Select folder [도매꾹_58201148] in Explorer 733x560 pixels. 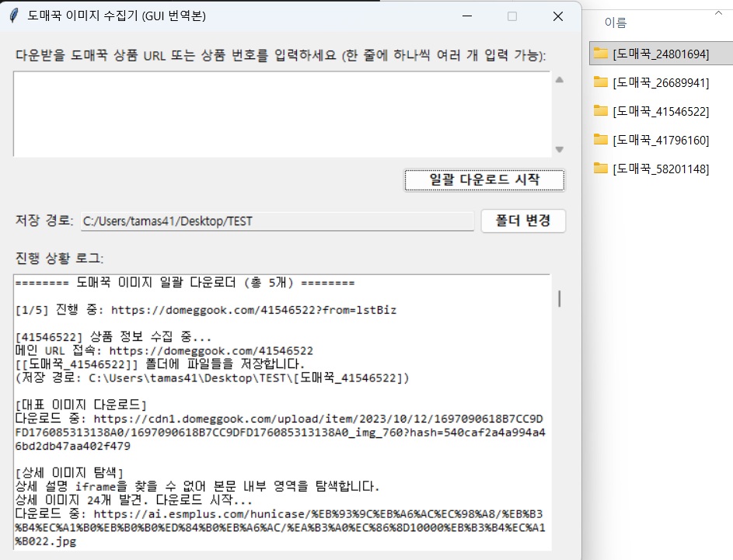tap(661, 169)
